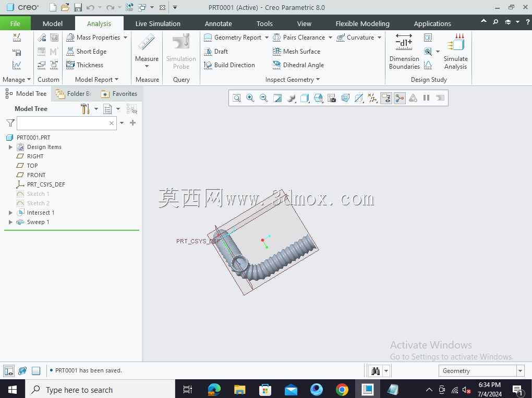The height and width of the screenshot is (398, 532).
Task: Select the Build Direction tool
Action: tap(229, 65)
